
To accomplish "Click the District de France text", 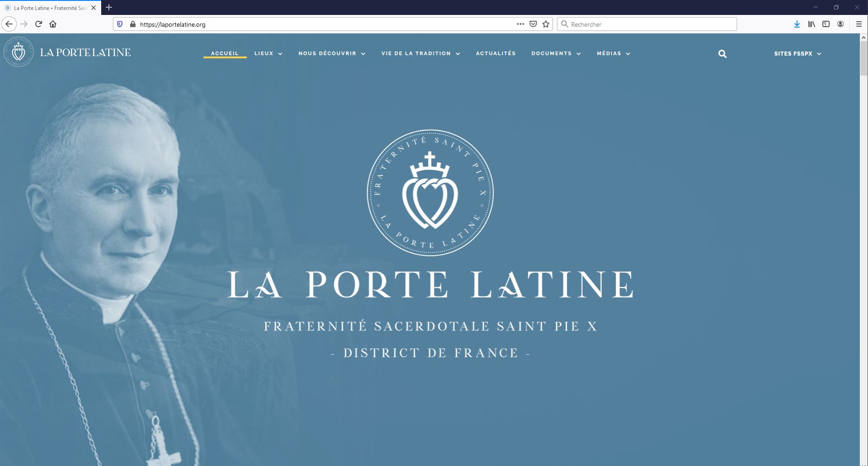I will (x=430, y=353).
